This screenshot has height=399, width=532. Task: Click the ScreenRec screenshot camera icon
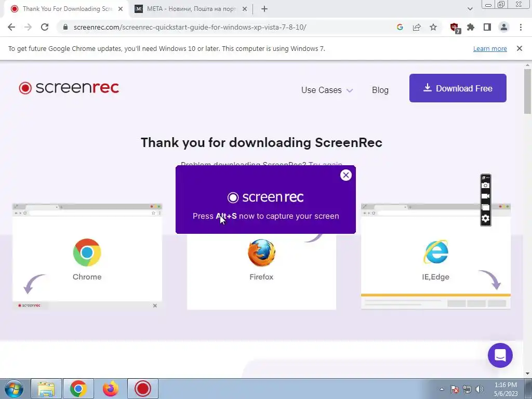point(486,185)
